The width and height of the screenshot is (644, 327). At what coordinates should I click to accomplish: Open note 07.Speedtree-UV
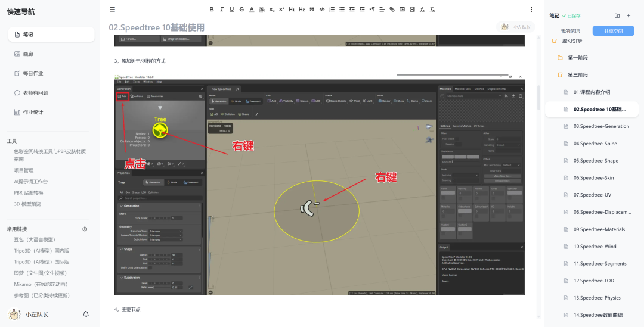[x=592, y=195]
